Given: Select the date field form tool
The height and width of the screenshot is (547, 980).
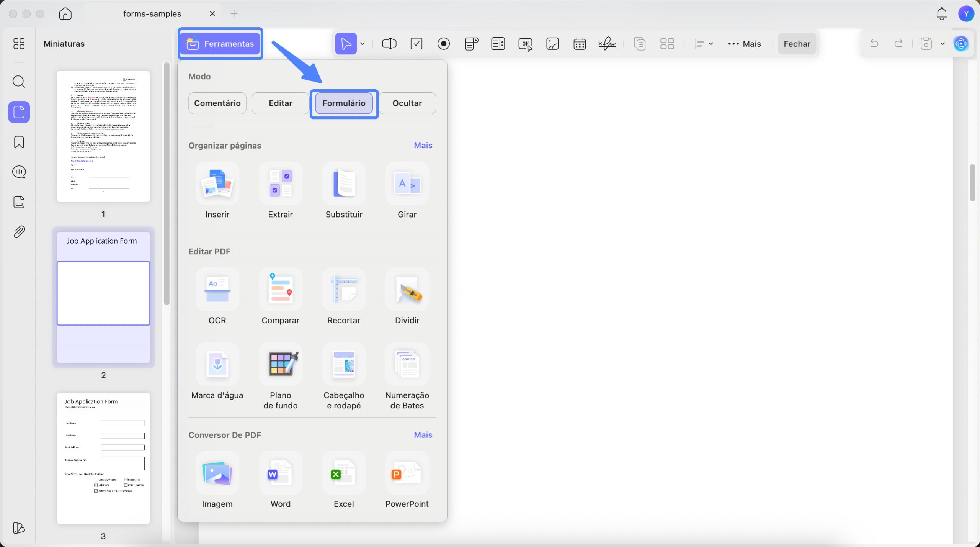Looking at the screenshot, I should pos(580,44).
